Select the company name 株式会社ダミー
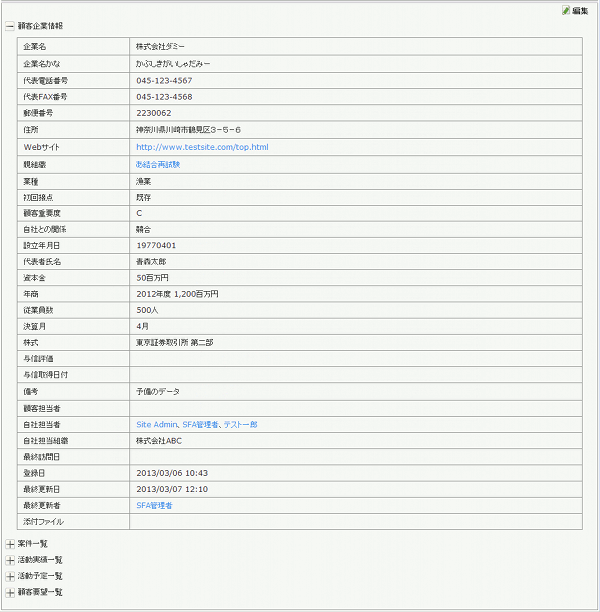The width and height of the screenshot is (600, 612). [x=160, y=46]
